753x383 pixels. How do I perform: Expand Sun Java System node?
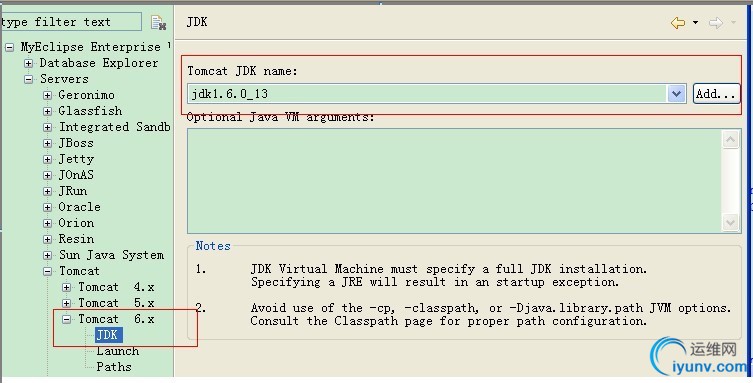pyautogui.click(x=48, y=255)
